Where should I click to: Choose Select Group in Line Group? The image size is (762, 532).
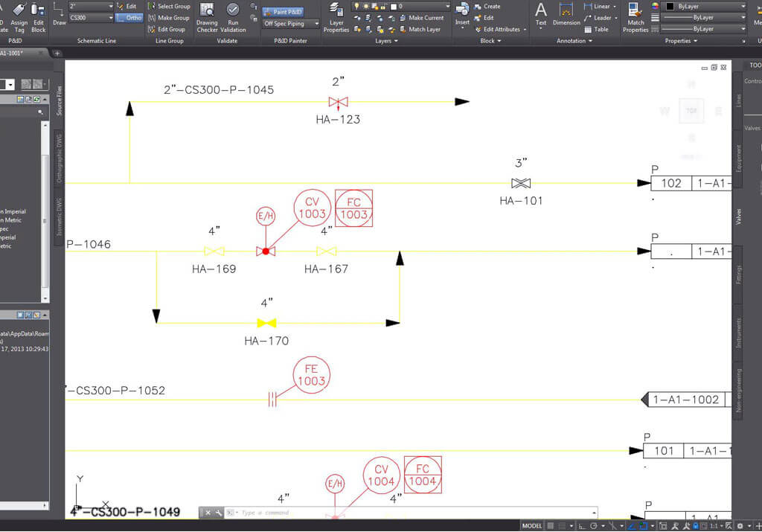(x=169, y=6)
